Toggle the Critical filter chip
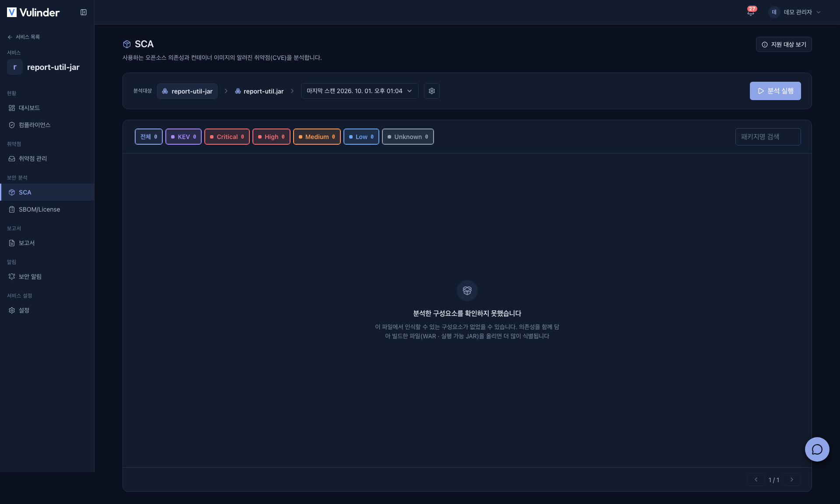The width and height of the screenshot is (840, 504). click(227, 137)
